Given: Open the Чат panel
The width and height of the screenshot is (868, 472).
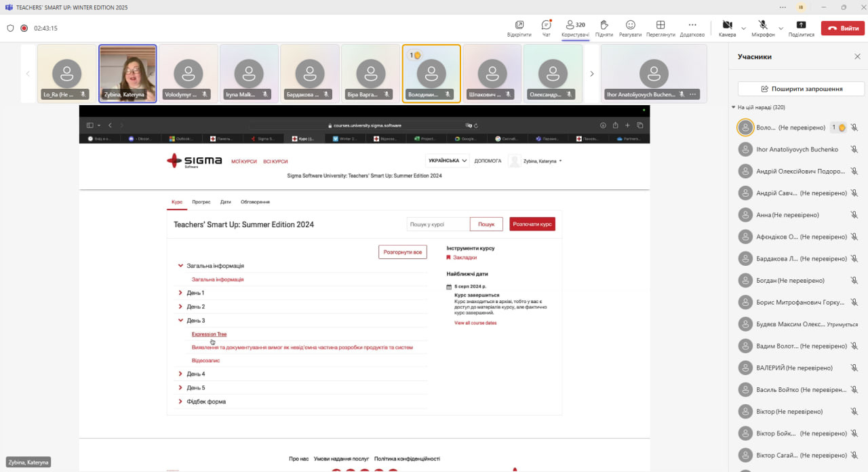Looking at the screenshot, I should tap(546, 28).
